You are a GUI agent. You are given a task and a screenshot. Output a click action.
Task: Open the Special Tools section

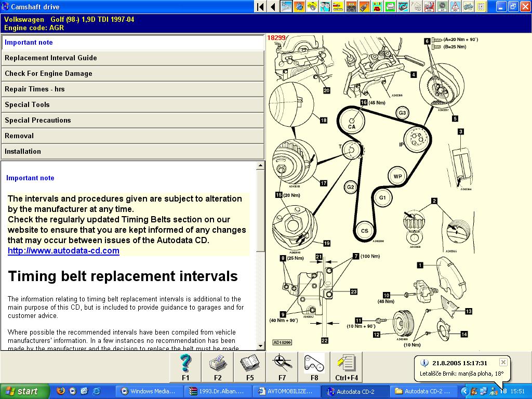point(132,105)
